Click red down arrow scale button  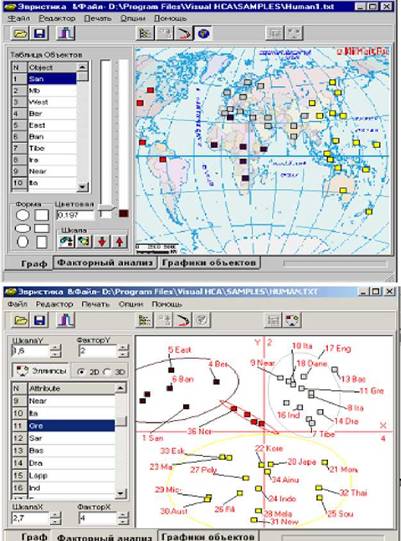102,241
